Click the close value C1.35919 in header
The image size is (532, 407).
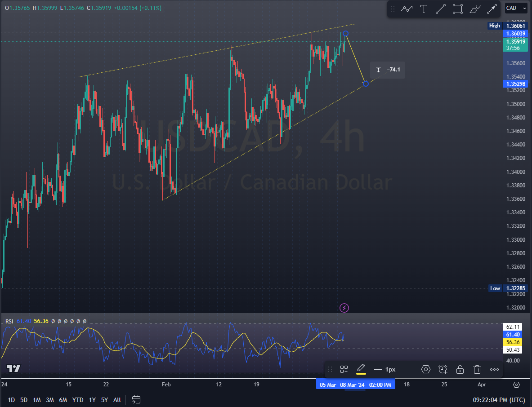(99, 8)
